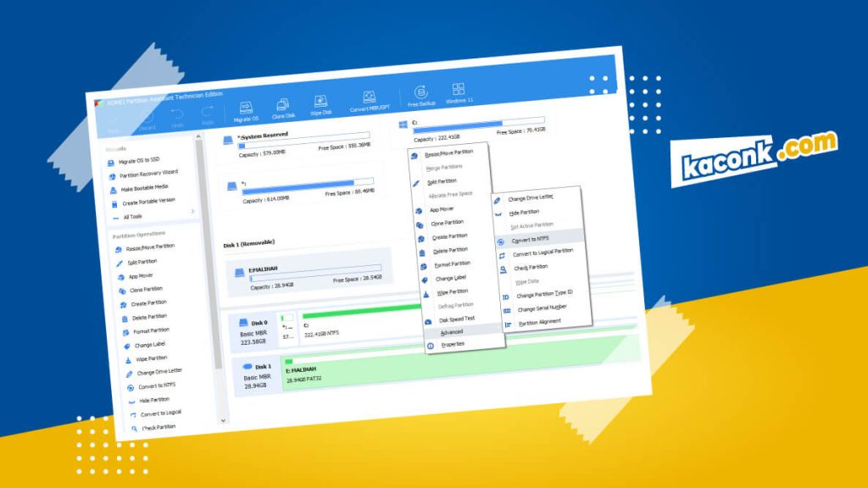Click Delete Partition in the sidebar list
Screen dimensions: 868x488
(x=144, y=318)
